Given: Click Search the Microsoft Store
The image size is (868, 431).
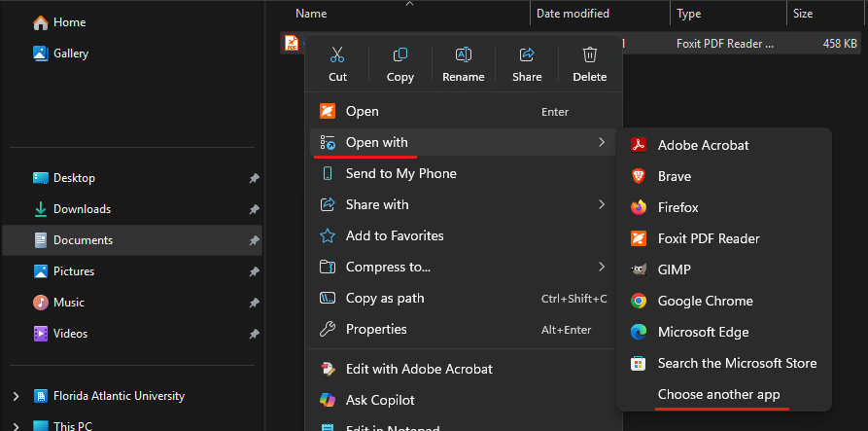Looking at the screenshot, I should coord(737,363).
